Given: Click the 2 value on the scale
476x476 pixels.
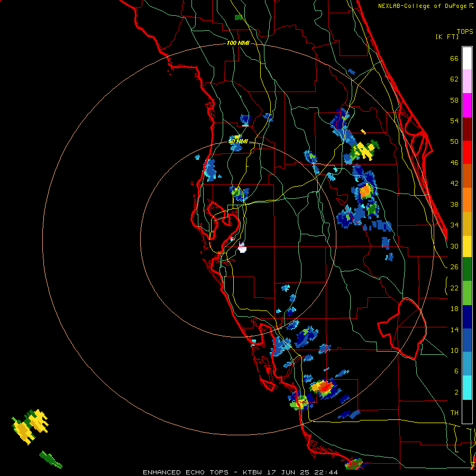Looking at the screenshot, I should pos(456,392).
